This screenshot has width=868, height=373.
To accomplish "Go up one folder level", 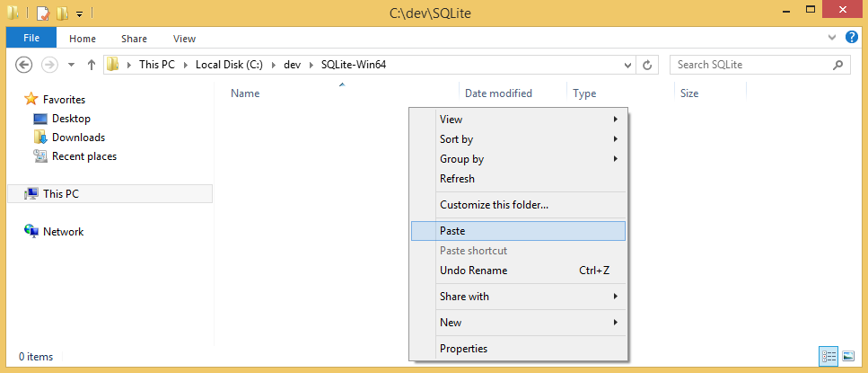I will [x=92, y=65].
